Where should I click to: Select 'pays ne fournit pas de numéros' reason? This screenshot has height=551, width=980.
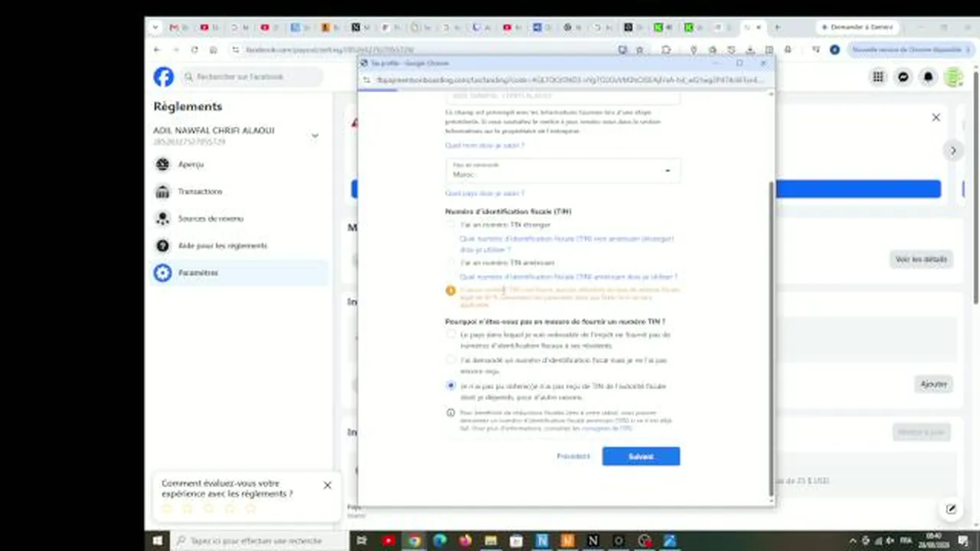pos(451,334)
